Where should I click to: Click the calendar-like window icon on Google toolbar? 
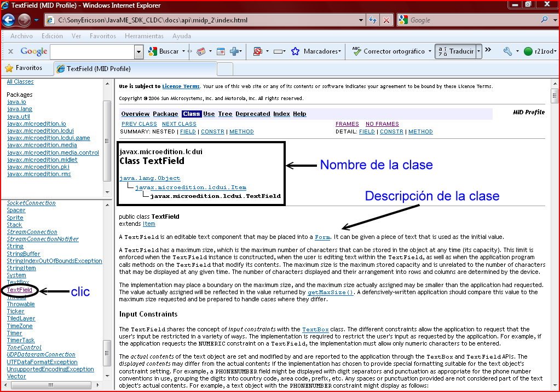[221, 51]
